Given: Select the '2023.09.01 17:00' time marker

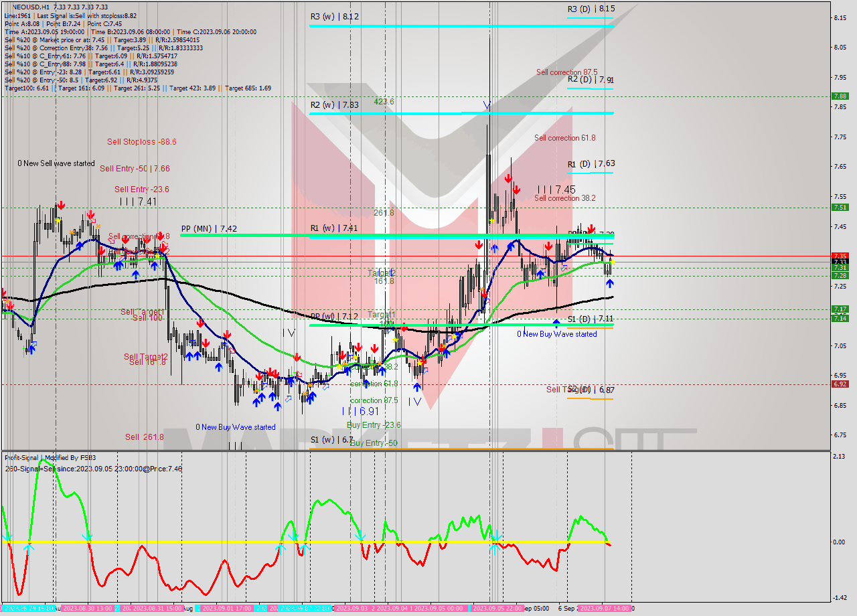Looking at the screenshot, I should [228, 608].
